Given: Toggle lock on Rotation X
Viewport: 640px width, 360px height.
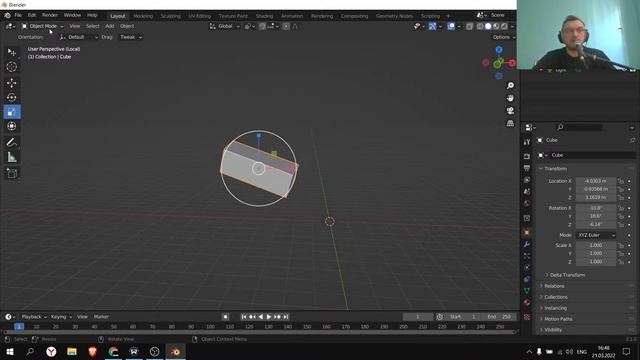Looking at the screenshot, I should (x=621, y=208).
